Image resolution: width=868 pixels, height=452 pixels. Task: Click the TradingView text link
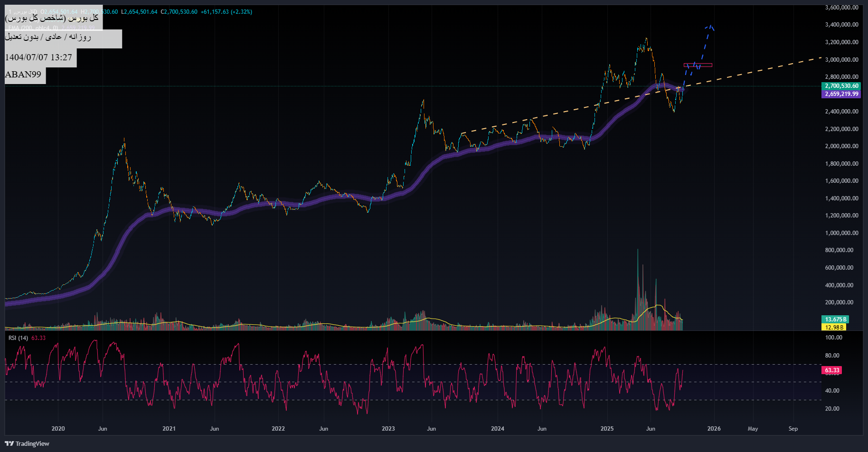click(32, 443)
